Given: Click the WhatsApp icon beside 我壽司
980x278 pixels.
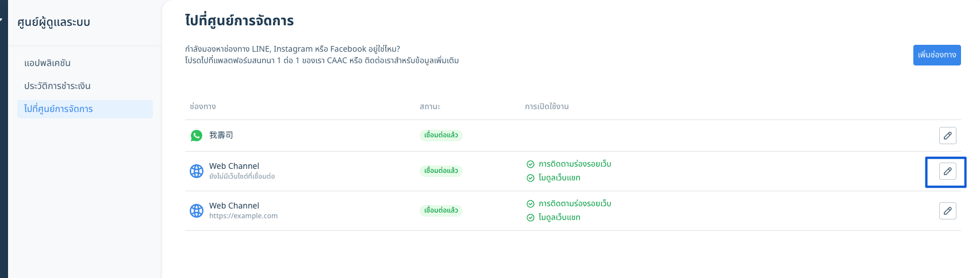Looking at the screenshot, I should 197,136.
